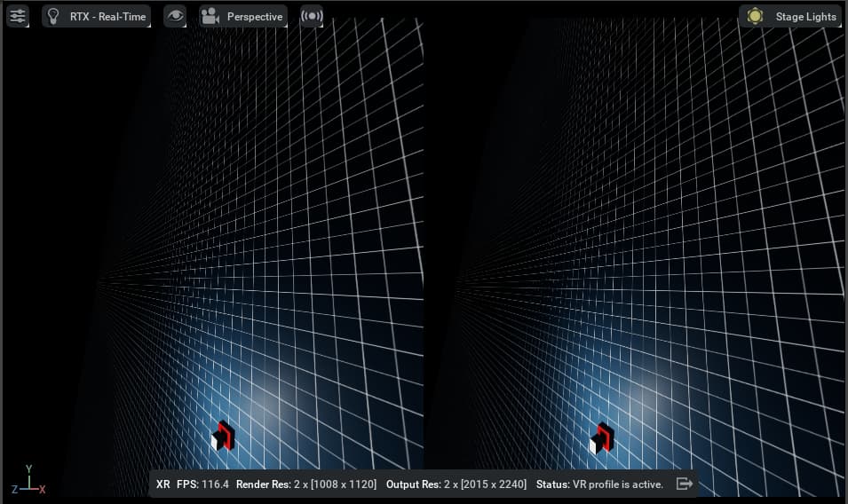The height and width of the screenshot is (504, 848).
Task: Open the Stage Lights lighting menu
Action: [790, 16]
